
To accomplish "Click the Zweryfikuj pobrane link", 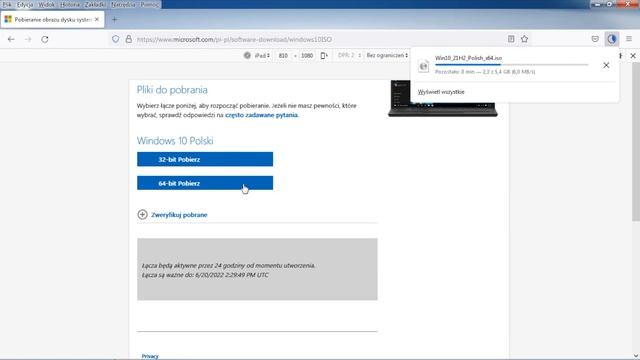I will point(179,215).
